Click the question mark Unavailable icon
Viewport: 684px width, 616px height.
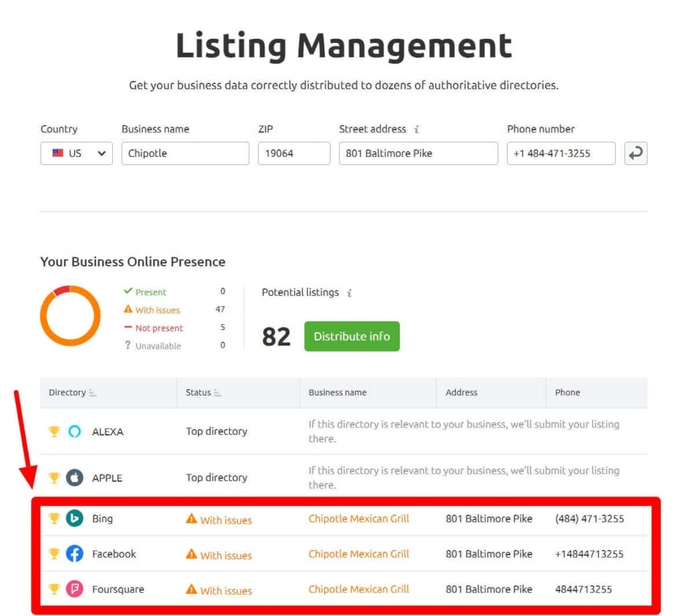pos(128,345)
